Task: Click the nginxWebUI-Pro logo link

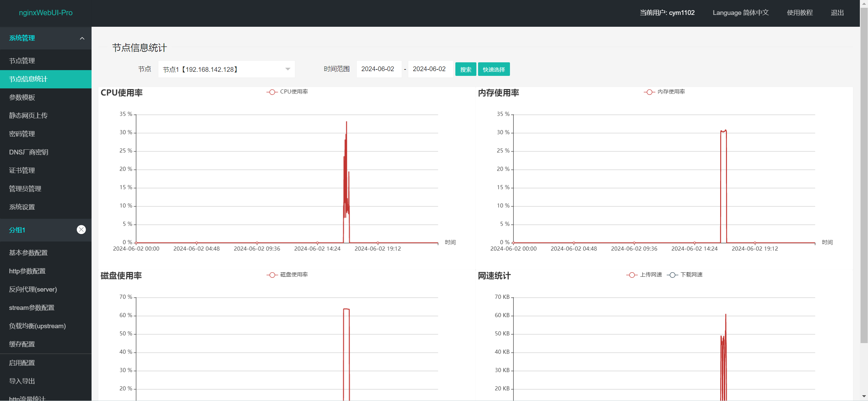Action: (x=46, y=13)
